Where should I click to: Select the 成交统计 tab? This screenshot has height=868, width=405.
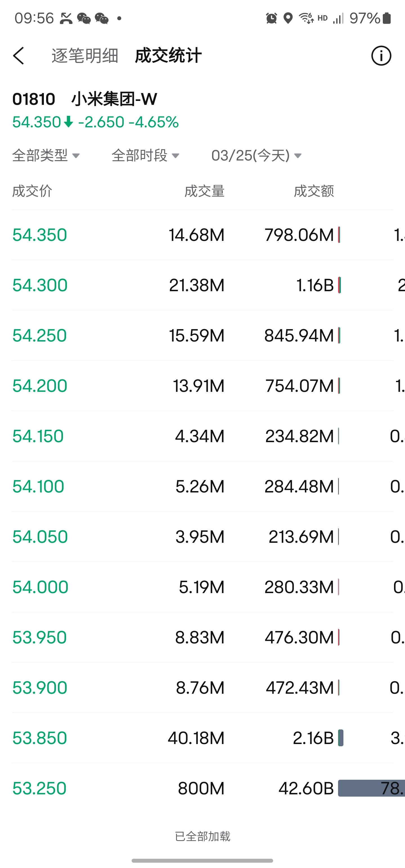pyautogui.click(x=168, y=56)
